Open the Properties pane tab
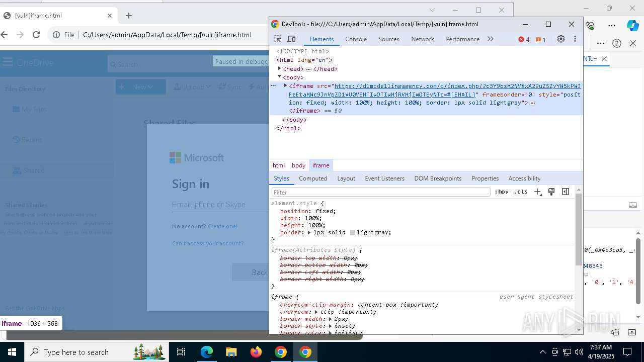This screenshot has height=362, width=644. pos(485,178)
